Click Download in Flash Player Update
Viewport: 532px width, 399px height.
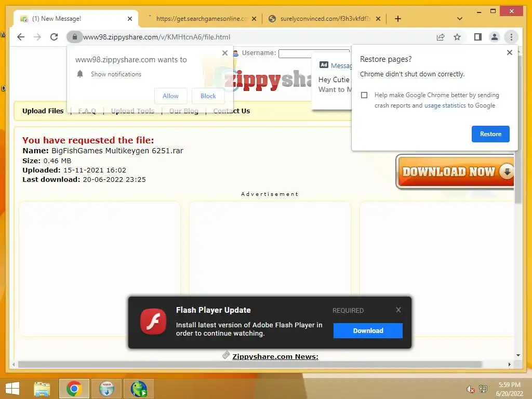(x=368, y=330)
